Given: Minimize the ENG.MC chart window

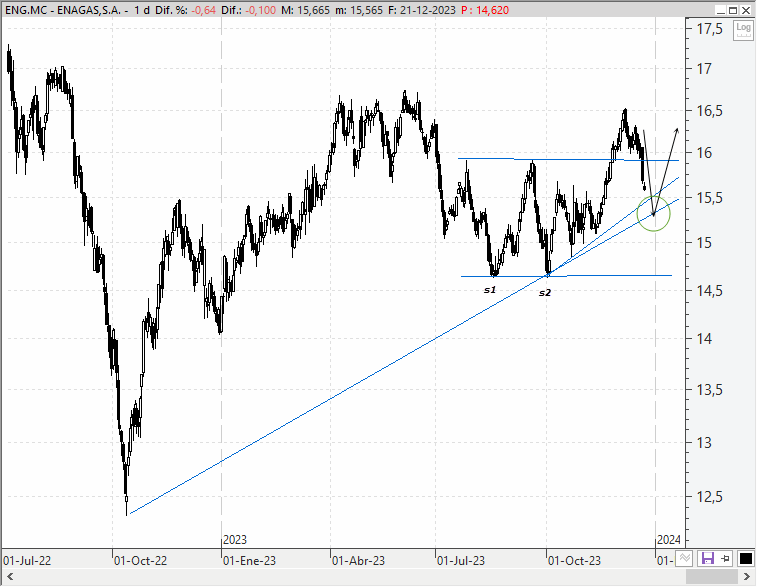Looking at the screenshot, I should point(721,10).
